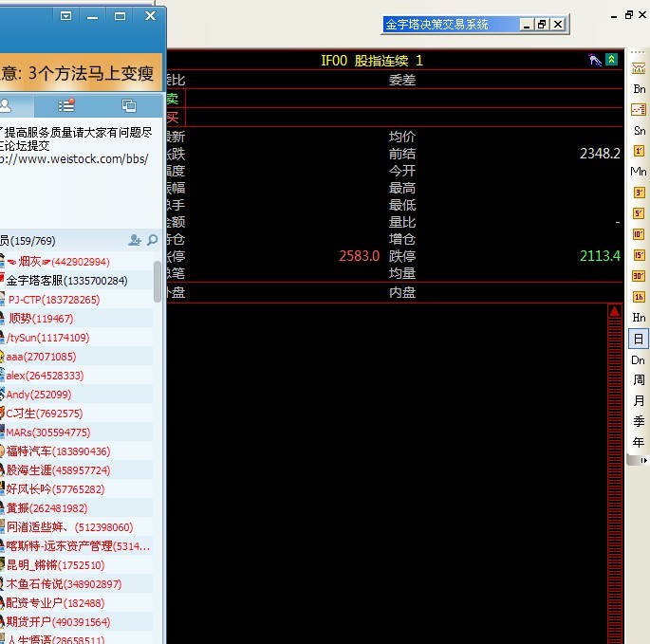The height and width of the screenshot is (644, 650).
Task: Select the 1-minute chart period icon
Action: click(x=639, y=151)
